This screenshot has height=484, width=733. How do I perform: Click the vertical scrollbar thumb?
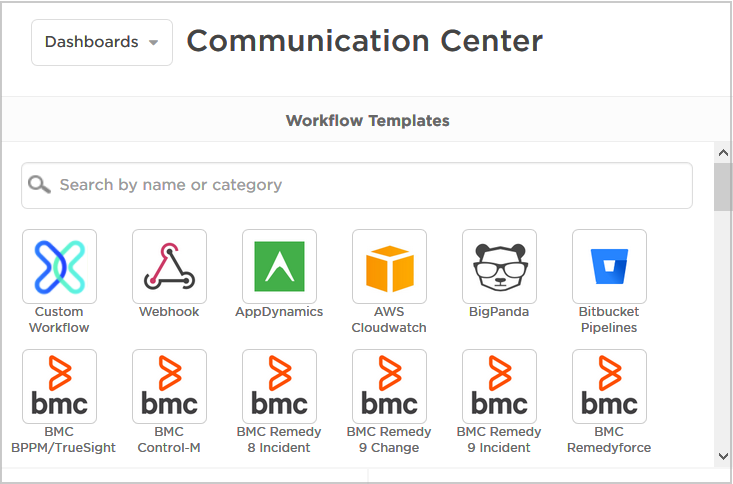723,187
